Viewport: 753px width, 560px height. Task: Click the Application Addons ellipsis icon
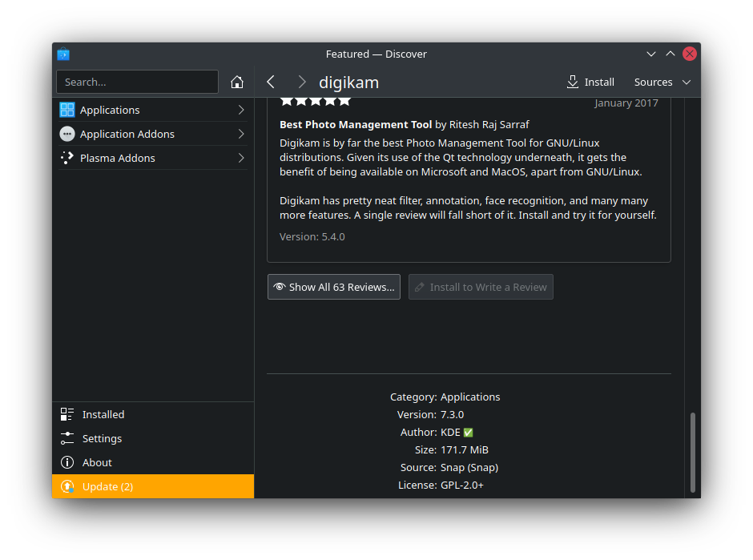[x=67, y=134]
